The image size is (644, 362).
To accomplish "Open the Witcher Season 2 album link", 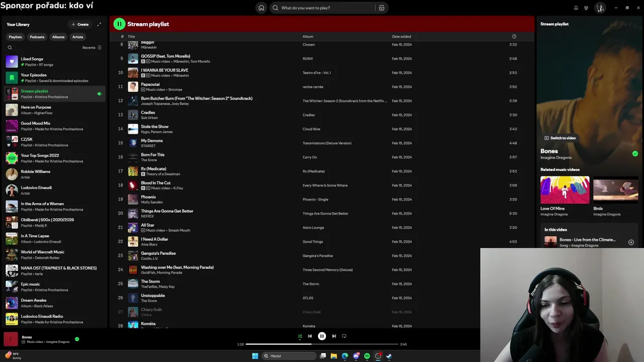I will tap(345, 101).
